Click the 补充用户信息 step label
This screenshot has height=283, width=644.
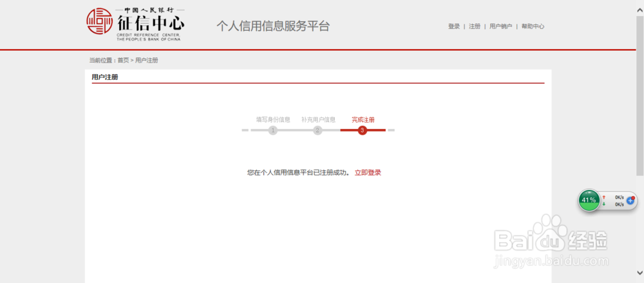point(318,120)
